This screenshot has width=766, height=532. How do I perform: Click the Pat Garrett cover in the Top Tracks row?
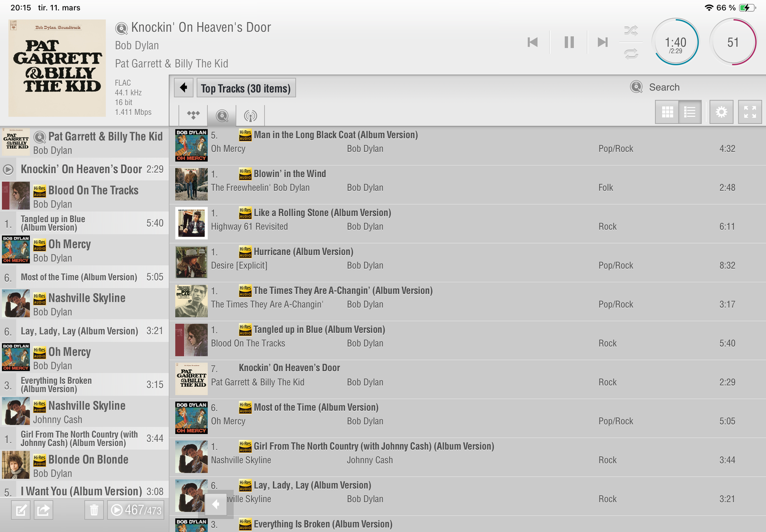tap(192, 379)
